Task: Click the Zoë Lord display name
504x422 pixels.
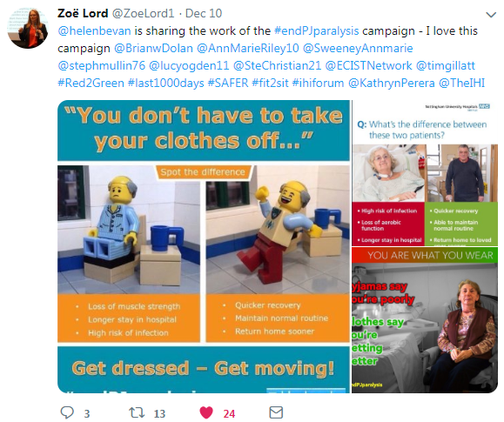Action: (83, 13)
